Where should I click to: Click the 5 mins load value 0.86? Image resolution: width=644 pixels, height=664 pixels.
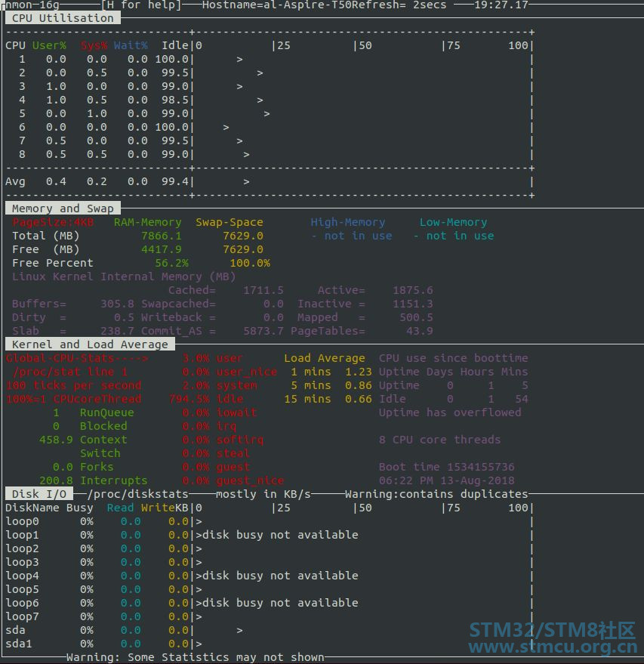(359, 385)
